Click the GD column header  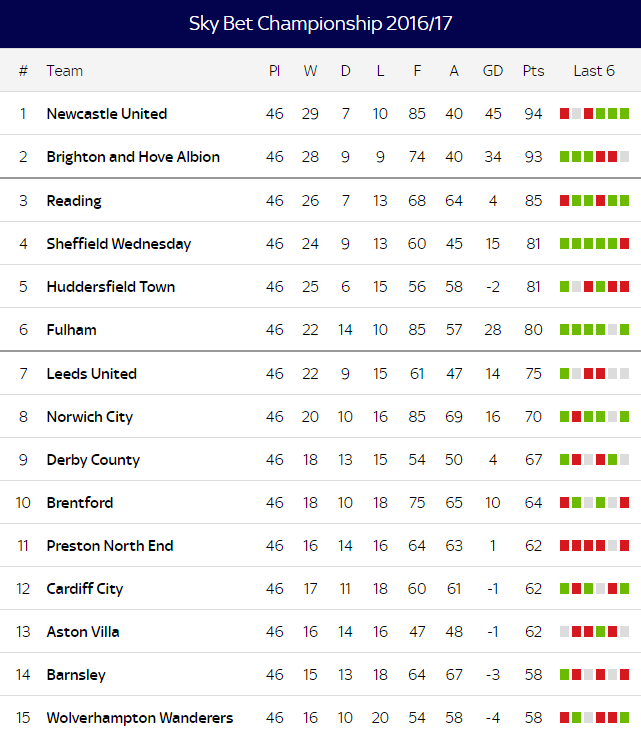493,71
